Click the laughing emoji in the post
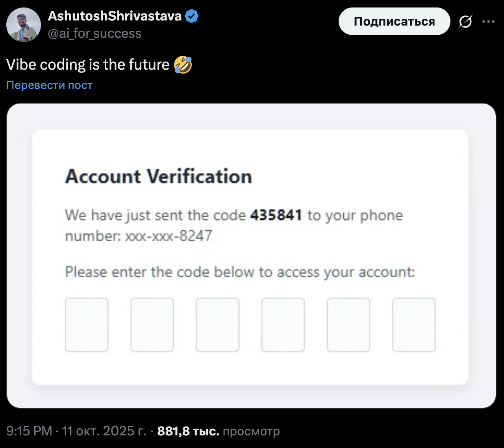 pos(183,65)
